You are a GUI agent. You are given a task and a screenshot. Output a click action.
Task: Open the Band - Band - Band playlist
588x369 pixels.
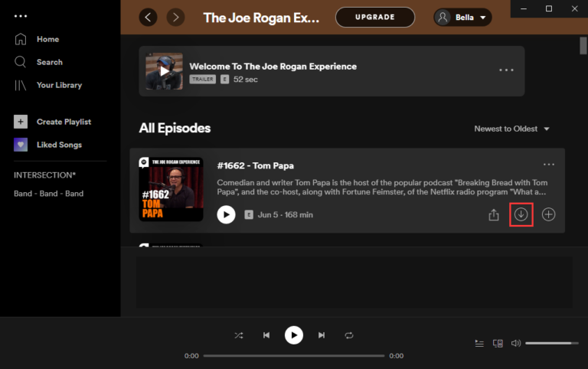click(49, 194)
